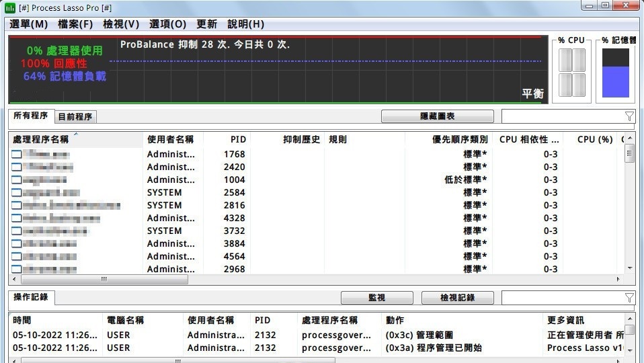Image resolution: width=644 pixels, height=363 pixels.
Task: Click the Process Lasso title bar app icon
Action: pyautogui.click(x=9, y=7)
